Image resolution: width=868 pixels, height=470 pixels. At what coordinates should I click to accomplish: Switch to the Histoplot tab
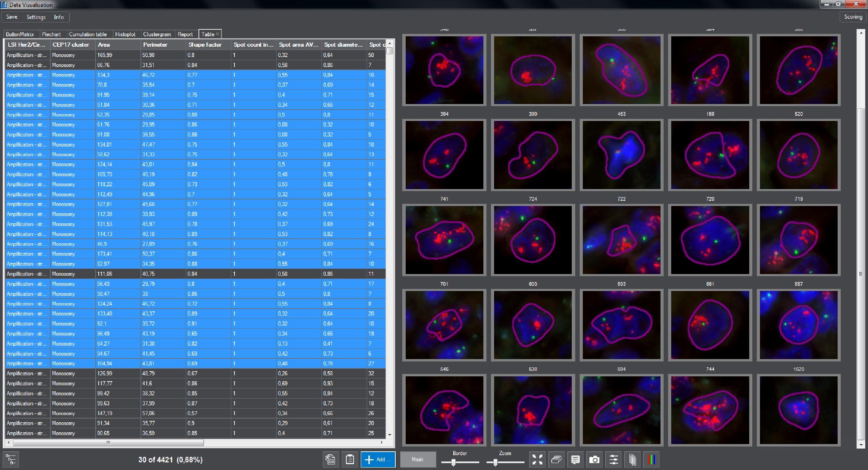(x=125, y=34)
